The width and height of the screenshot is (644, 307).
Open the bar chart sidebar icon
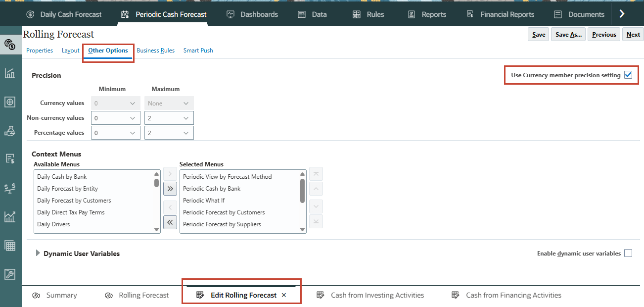10,73
